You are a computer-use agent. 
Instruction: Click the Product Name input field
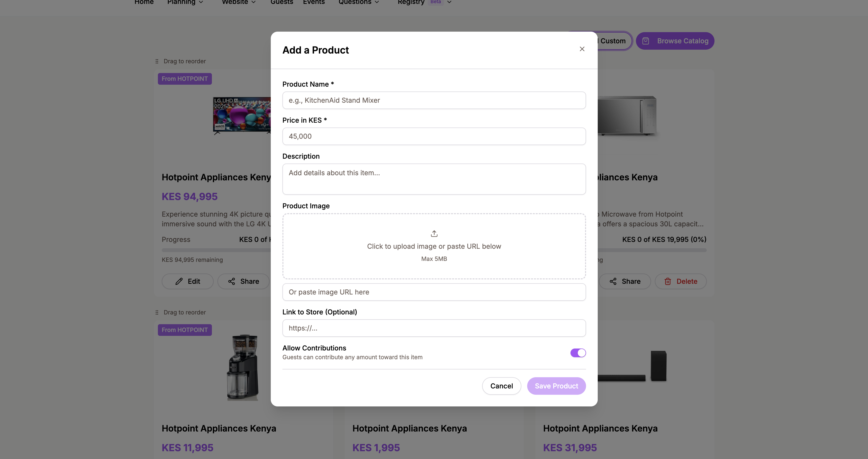(434, 100)
